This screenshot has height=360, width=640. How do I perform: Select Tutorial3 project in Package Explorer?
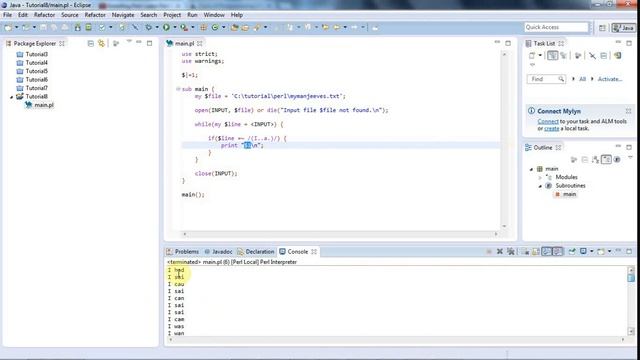(x=32, y=54)
